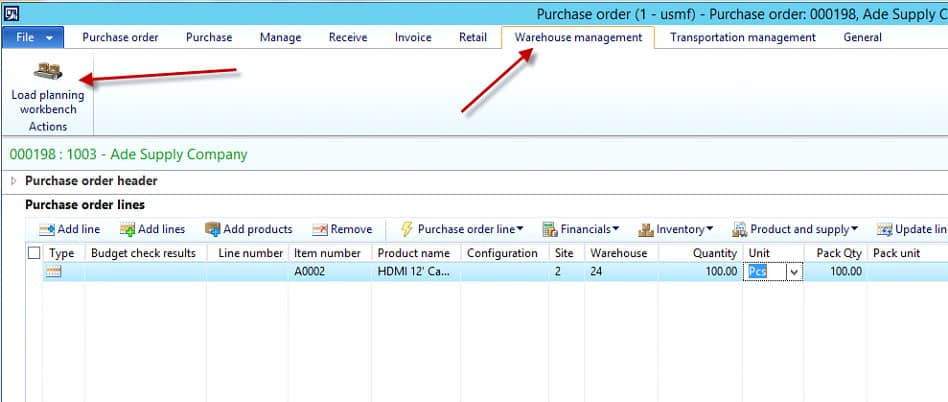Sort by the Item number column header
Viewport: 948px width, 402px height.
[x=330, y=253]
